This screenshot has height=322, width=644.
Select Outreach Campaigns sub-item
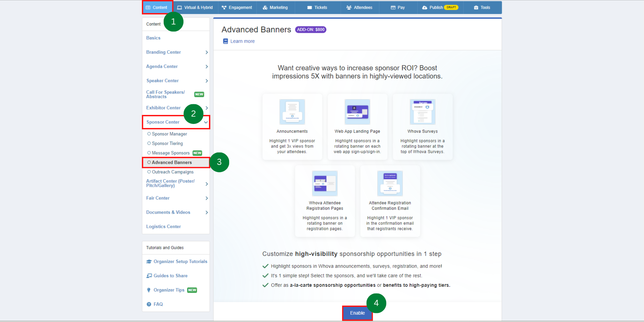173,172
